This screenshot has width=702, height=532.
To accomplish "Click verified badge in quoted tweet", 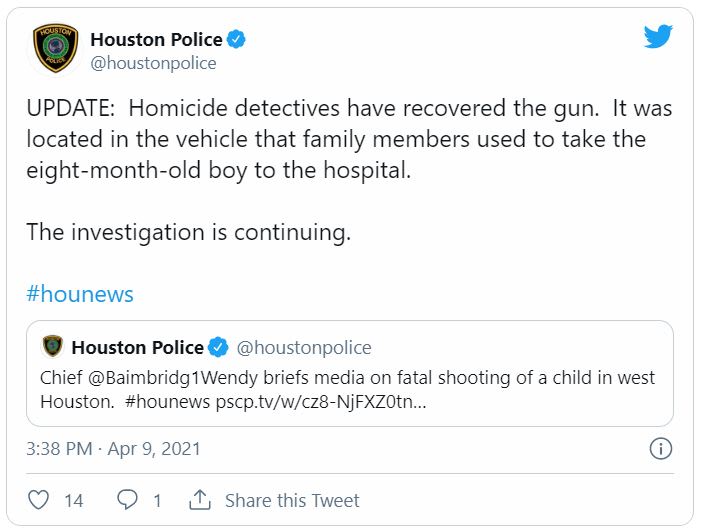I will click(x=219, y=348).
